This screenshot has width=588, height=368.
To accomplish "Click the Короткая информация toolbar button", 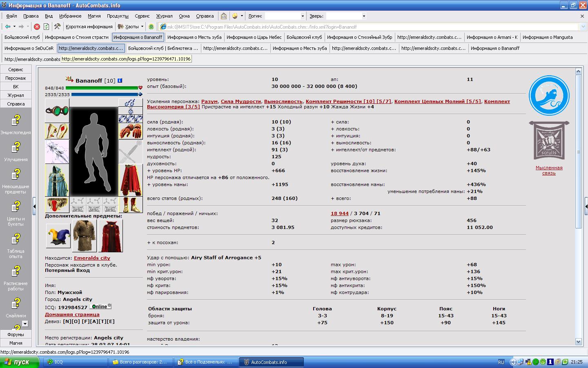I will (x=89, y=27).
